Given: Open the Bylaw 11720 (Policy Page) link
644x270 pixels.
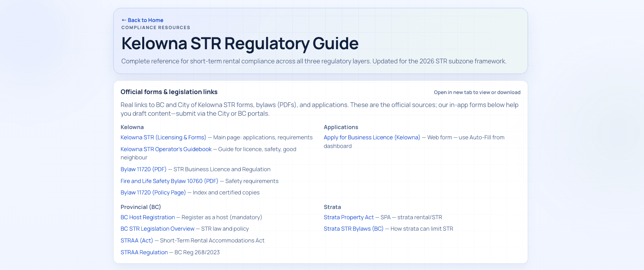Looking at the screenshot, I should click(153, 192).
